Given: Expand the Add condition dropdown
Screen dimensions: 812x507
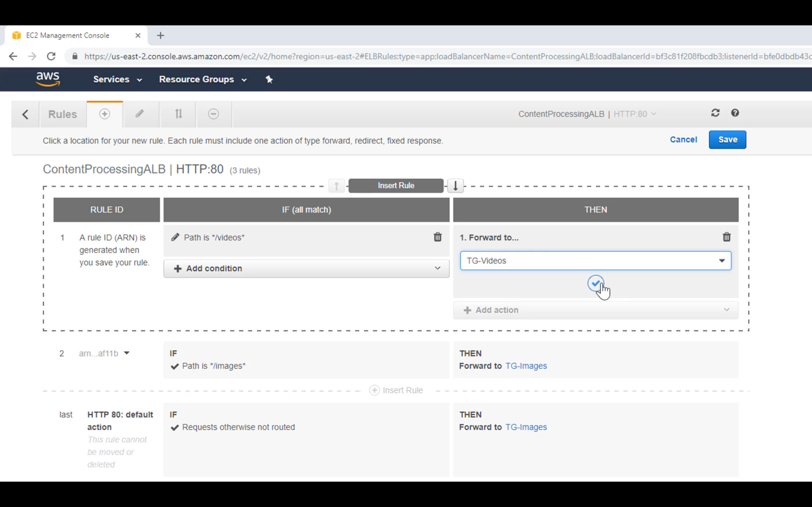Looking at the screenshot, I should pos(306,268).
